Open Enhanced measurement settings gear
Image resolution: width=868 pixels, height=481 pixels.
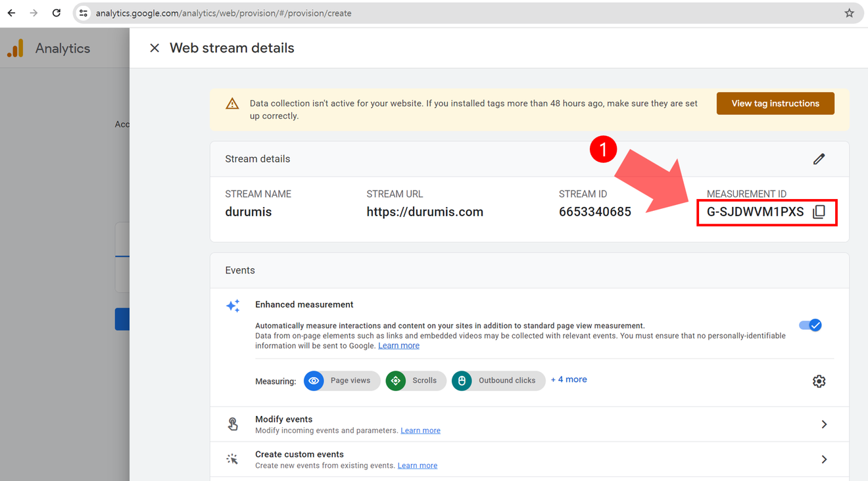pos(819,381)
